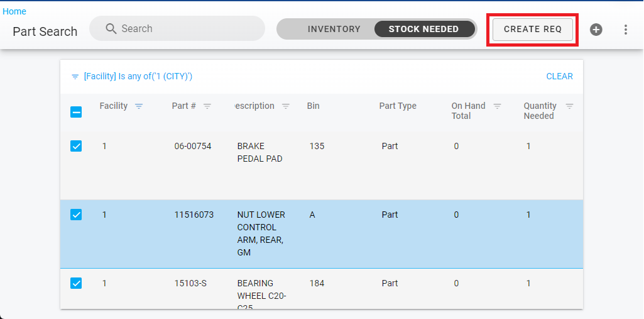Click the add plus circle icon
This screenshot has width=644, height=319.
(596, 30)
